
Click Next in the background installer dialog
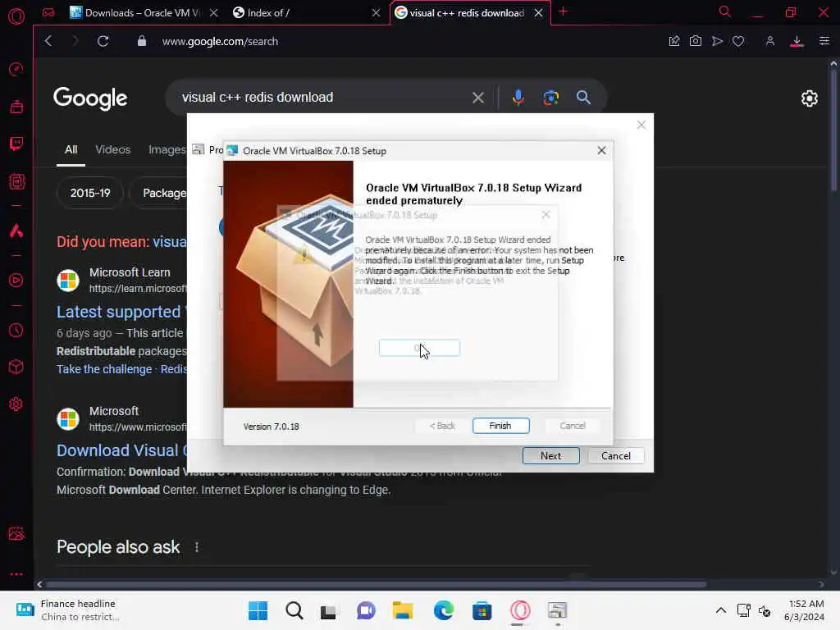[550, 456]
